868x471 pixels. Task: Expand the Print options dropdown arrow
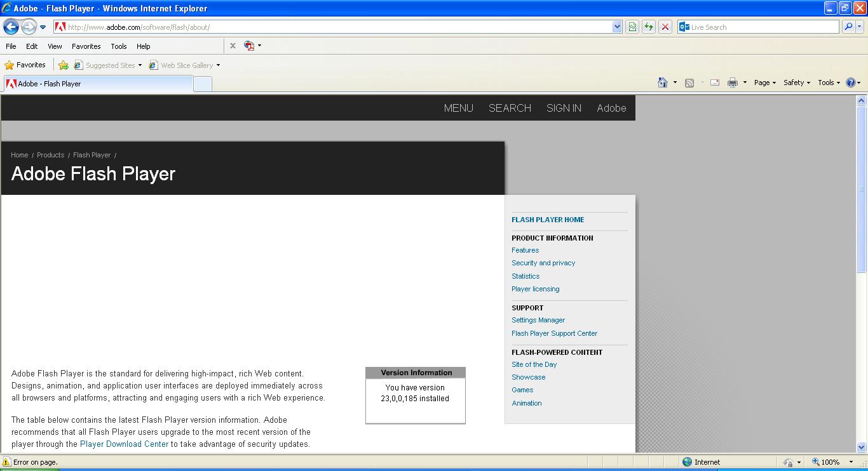click(745, 83)
